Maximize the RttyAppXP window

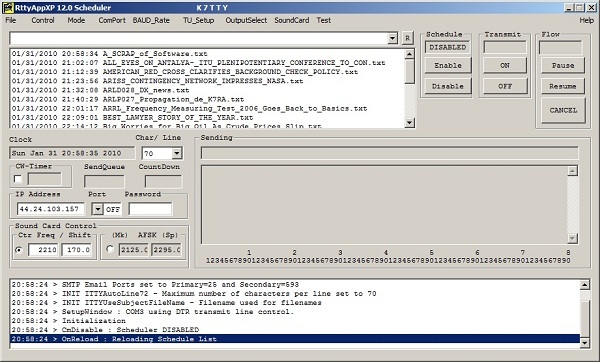pyautogui.click(x=579, y=7)
